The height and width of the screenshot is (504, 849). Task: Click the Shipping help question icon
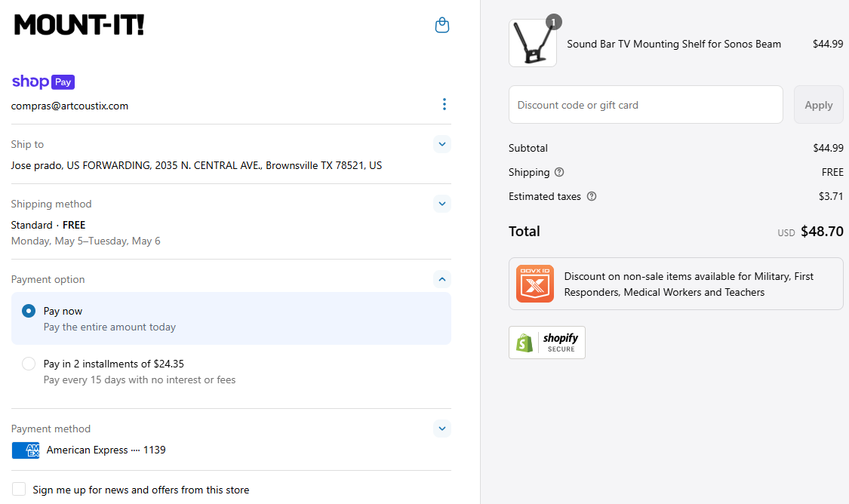tap(559, 172)
